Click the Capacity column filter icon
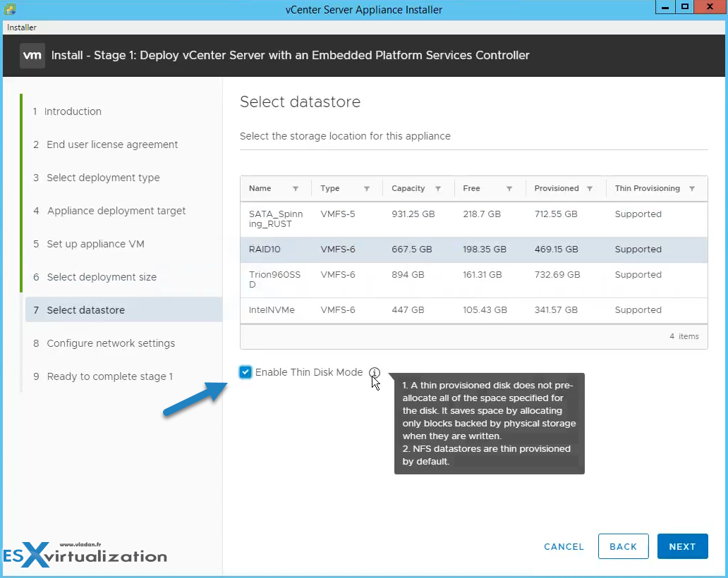 (438, 189)
